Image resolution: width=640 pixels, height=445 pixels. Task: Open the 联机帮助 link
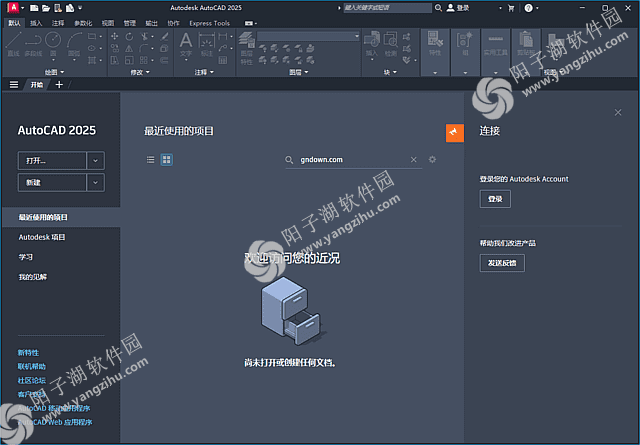(x=32, y=366)
